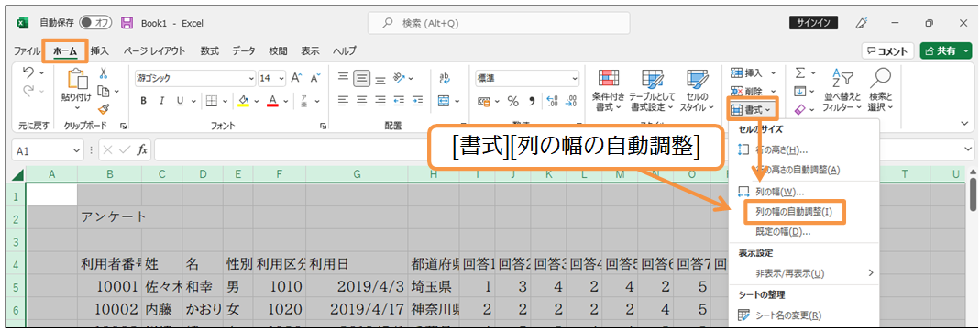Click the 書式 format button
This screenshot has width=980, height=332.
(753, 110)
